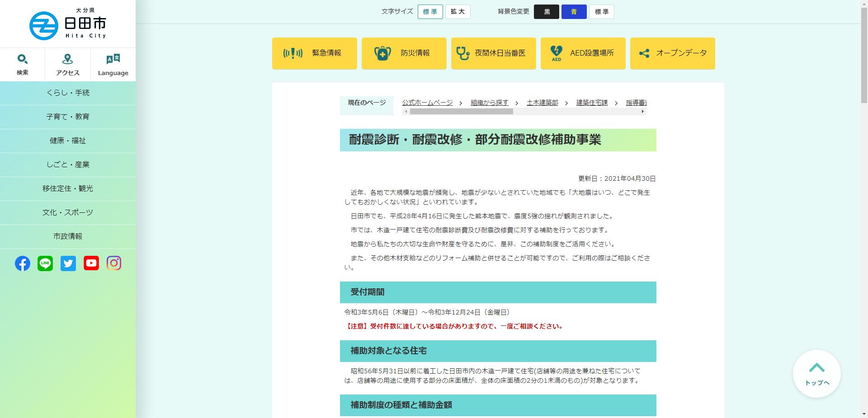The width and height of the screenshot is (868, 418).
Task: Open Hita City's Twitter page
Action: click(x=68, y=263)
